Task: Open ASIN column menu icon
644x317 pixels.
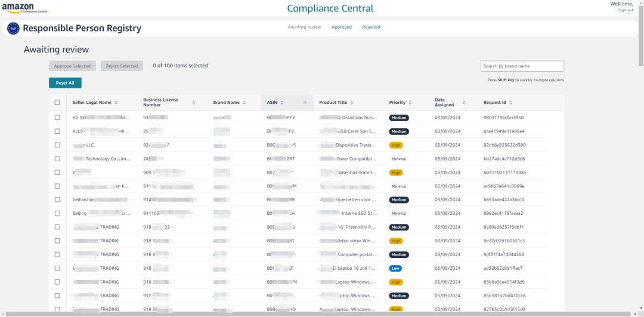Action: click(305, 102)
